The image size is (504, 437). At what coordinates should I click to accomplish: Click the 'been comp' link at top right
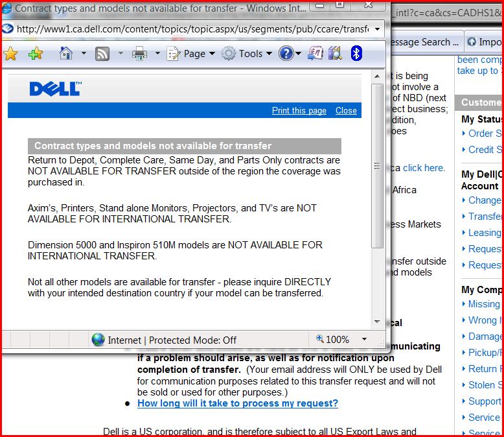coord(479,60)
